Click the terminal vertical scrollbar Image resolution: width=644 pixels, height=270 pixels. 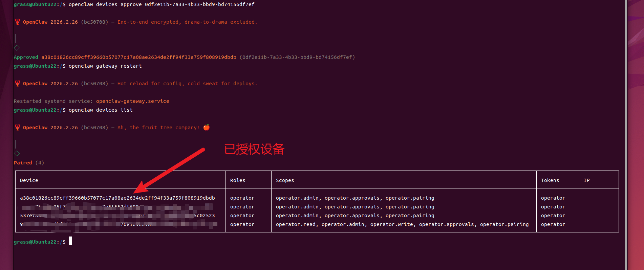point(626,135)
